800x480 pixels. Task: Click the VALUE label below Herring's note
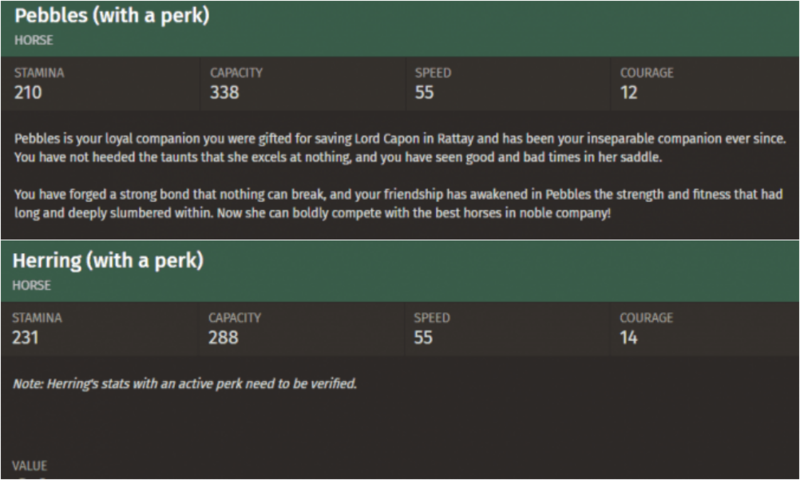tap(29, 465)
